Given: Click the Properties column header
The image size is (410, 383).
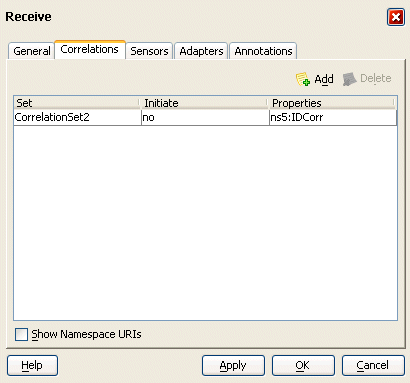Looking at the screenshot, I should [332, 103].
